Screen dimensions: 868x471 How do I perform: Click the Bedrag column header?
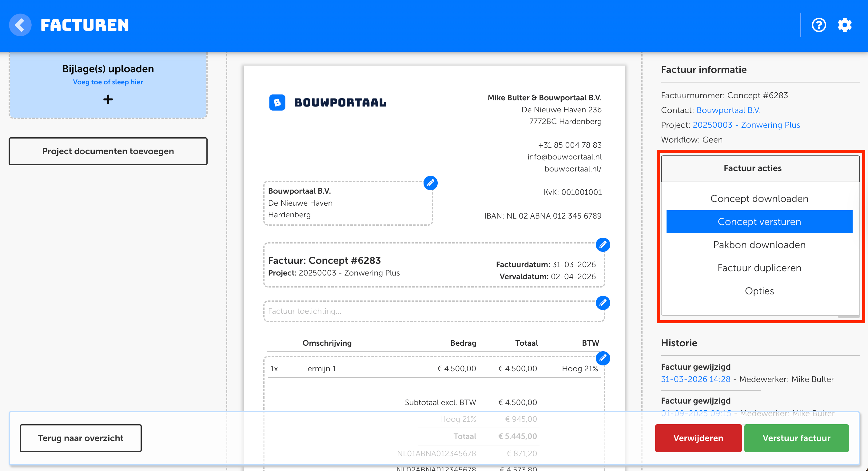[463, 343]
